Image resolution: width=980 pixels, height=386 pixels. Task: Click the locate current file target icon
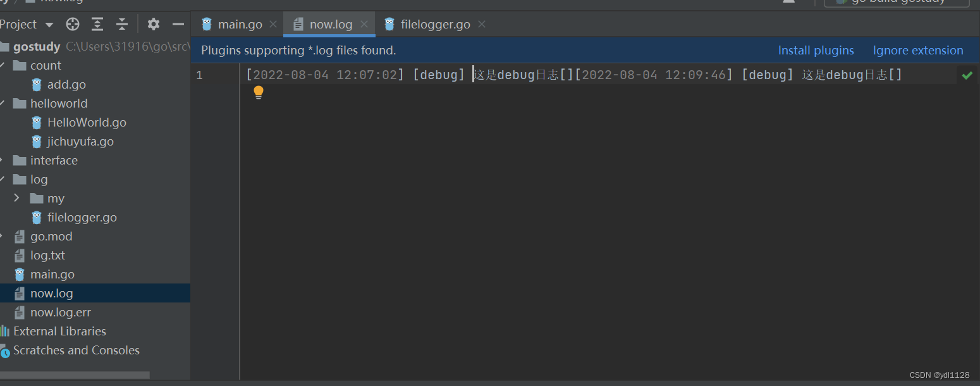[73, 24]
